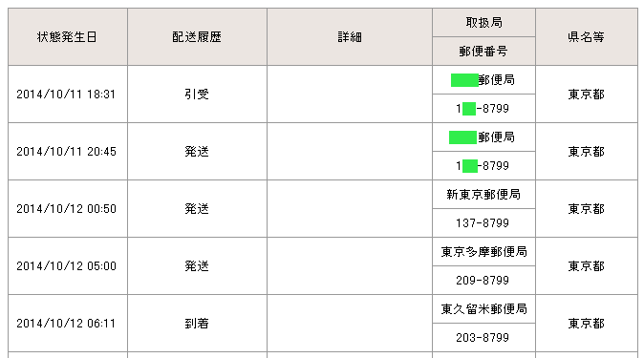Select the 2014/10/12 06:11 date cell
This screenshot has height=358, width=644.
67,323
